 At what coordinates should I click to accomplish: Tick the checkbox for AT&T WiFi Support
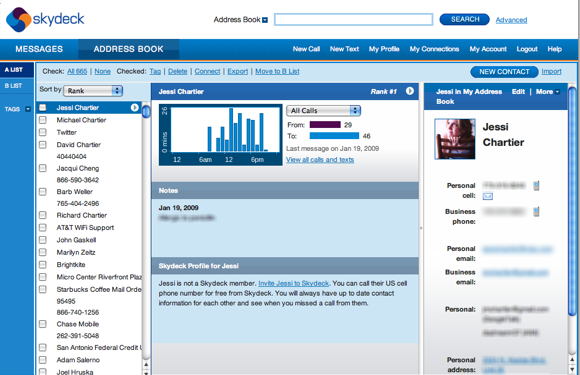pos(43,227)
